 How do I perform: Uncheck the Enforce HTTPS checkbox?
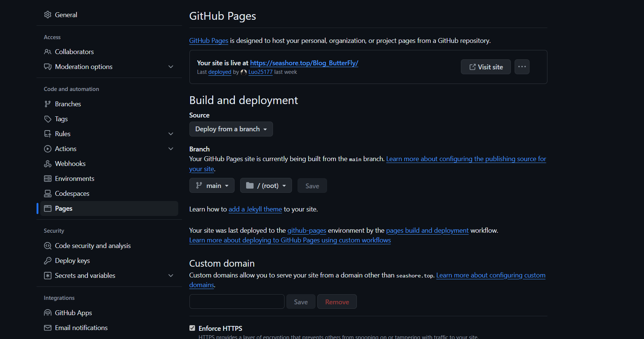pyautogui.click(x=192, y=328)
